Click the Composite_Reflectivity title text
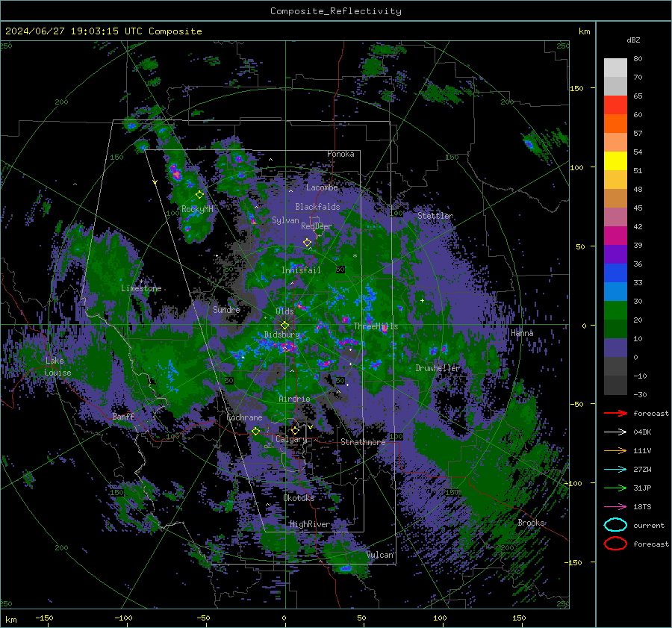 click(x=335, y=11)
